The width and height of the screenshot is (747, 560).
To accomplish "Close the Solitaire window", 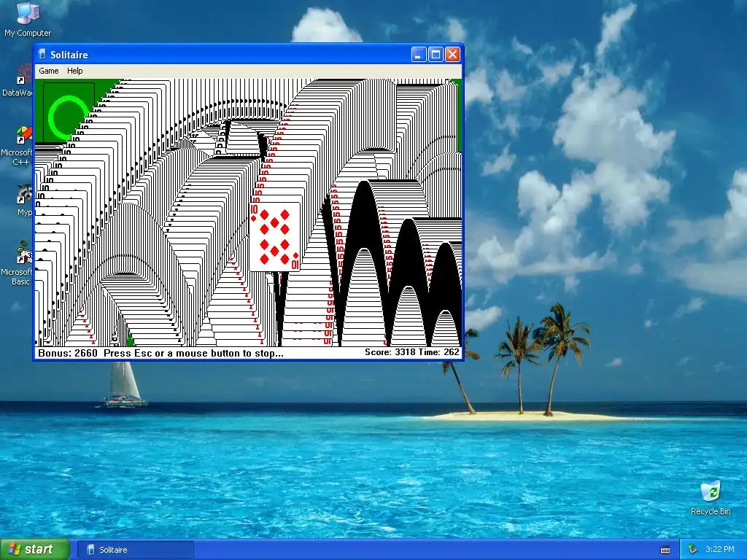I will [452, 55].
